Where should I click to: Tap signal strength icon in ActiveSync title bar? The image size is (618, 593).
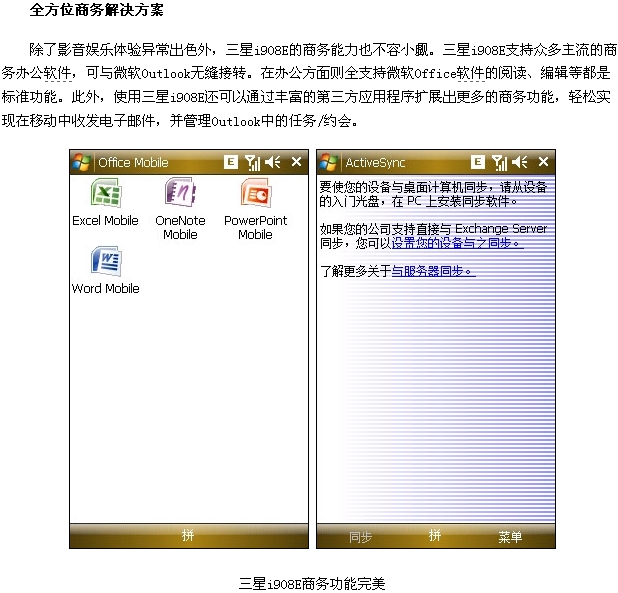[499, 162]
